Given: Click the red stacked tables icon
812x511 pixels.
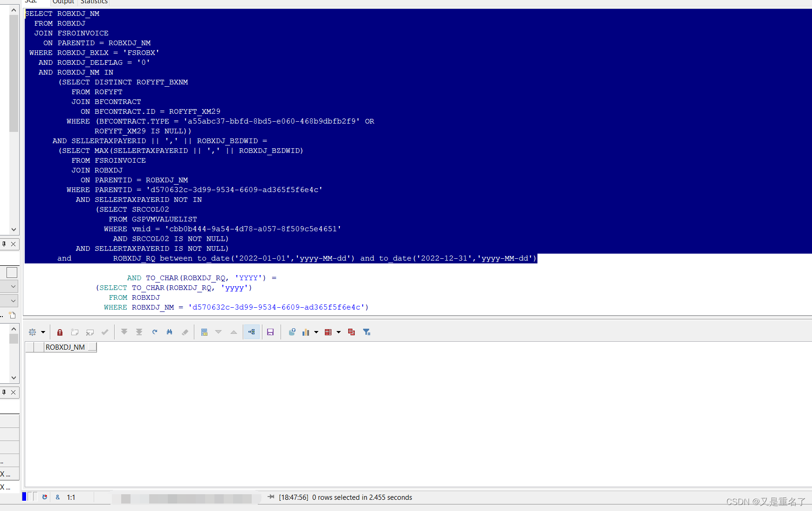Looking at the screenshot, I should tap(351, 332).
